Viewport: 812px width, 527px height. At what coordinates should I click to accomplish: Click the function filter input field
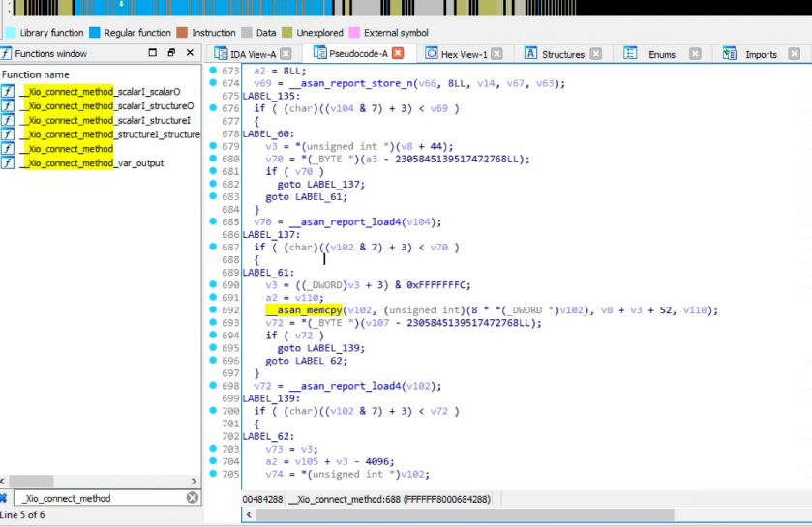(x=97, y=498)
